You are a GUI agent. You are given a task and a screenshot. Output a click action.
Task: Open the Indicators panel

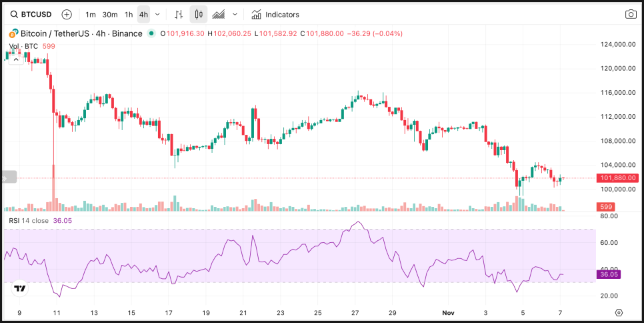pyautogui.click(x=275, y=14)
